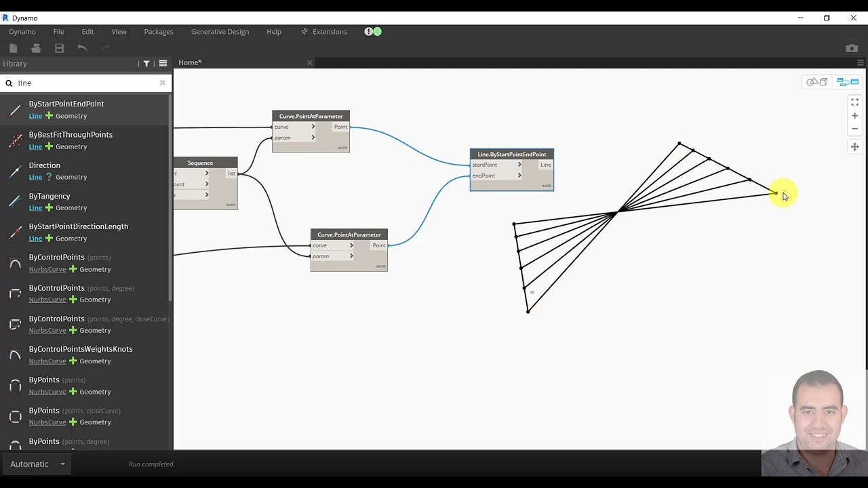The height and width of the screenshot is (488, 868).
Task: Click the ByControlPointsWeightsKnots icon
Action: click(15, 354)
